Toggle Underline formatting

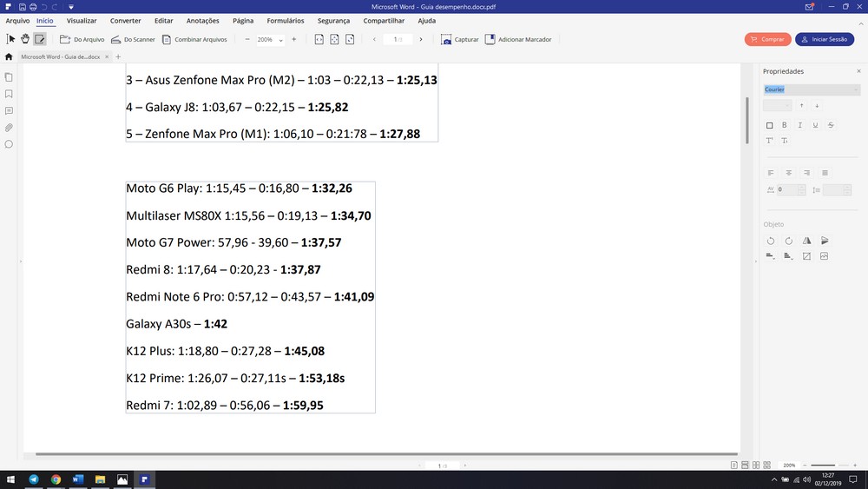815,125
